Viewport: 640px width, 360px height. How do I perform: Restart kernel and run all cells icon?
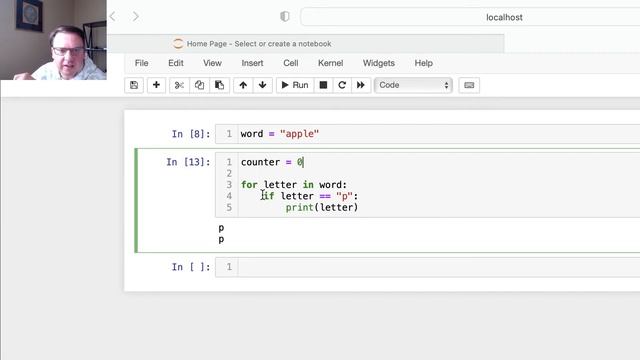361,85
